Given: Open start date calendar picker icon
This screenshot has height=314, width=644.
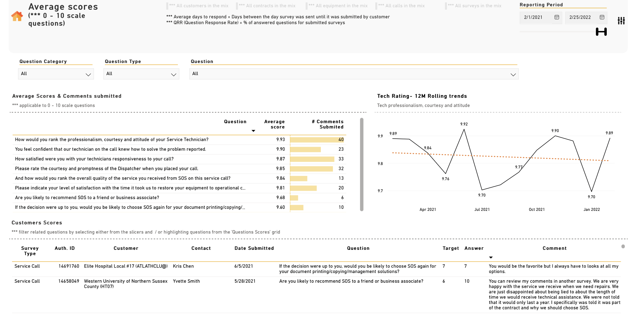Looking at the screenshot, I should (x=557, y=17).
